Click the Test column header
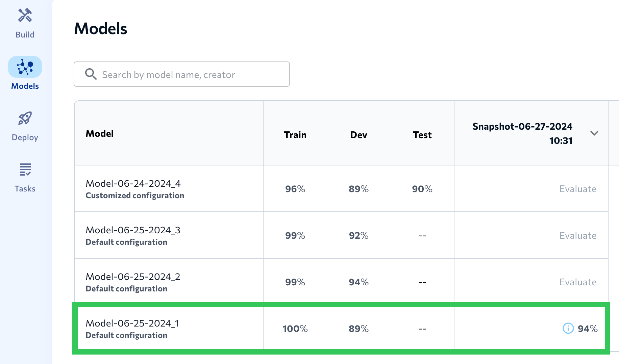The width and height of the screenshot is (619, 364). pyautogui.click(x=422, y=135)
